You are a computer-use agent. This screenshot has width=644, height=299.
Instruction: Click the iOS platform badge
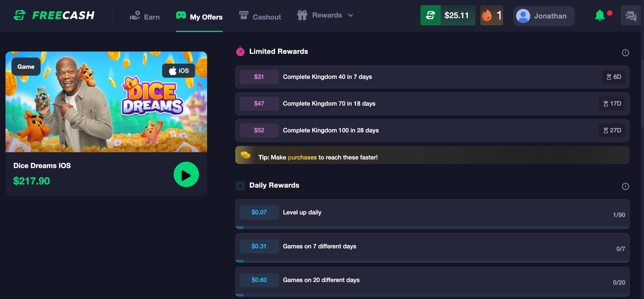point(179,71)
